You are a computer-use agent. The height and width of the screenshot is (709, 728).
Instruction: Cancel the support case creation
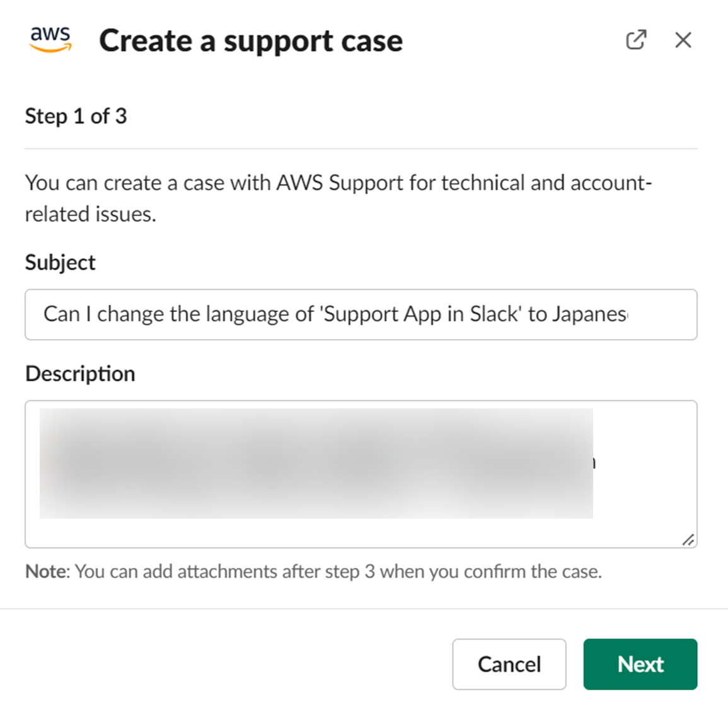click(x=509, y=664)
